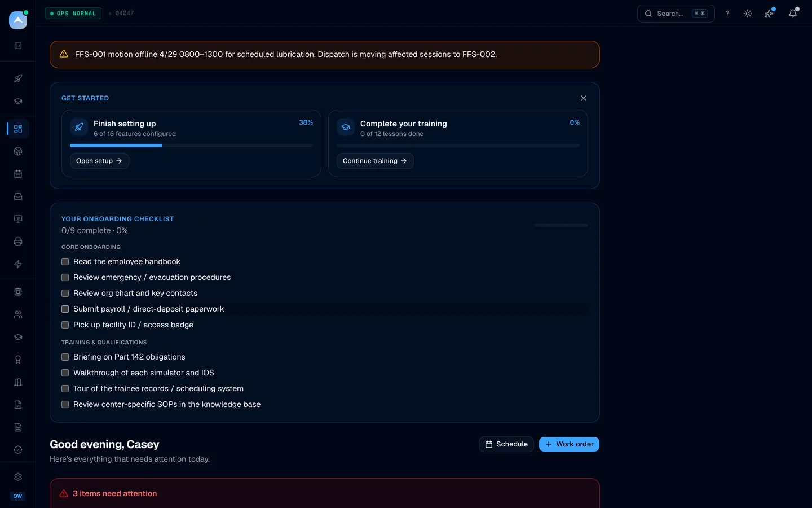Open the door icon in sidebar

(x=18, y=382)
